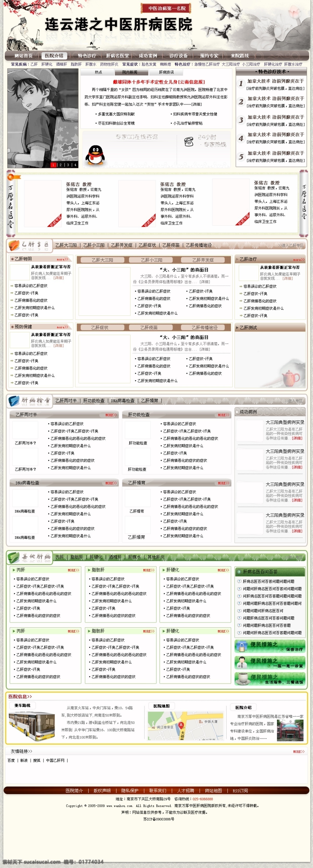Click the 便民措施之一医一患一诊室 doctor banner
This screenshot has width=313, height=868.
(270, 662)
